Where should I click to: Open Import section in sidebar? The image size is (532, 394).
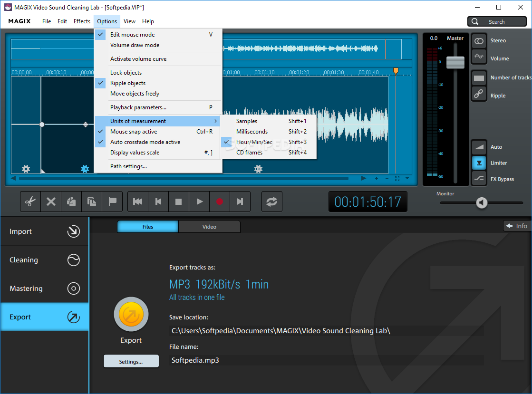pos(44,231)
